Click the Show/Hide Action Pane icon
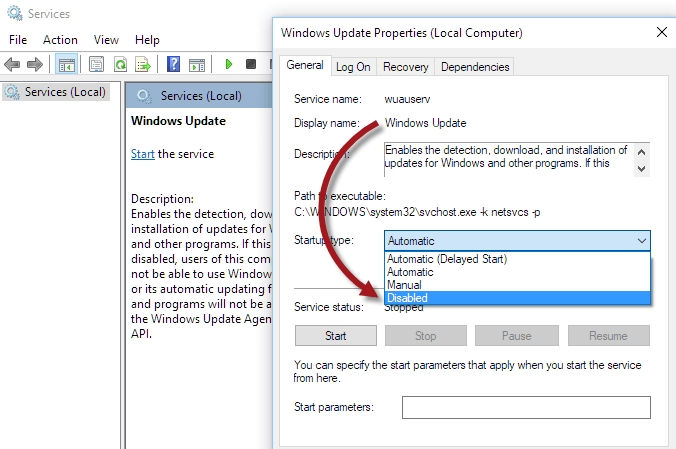676x449 pixels. 197,65
